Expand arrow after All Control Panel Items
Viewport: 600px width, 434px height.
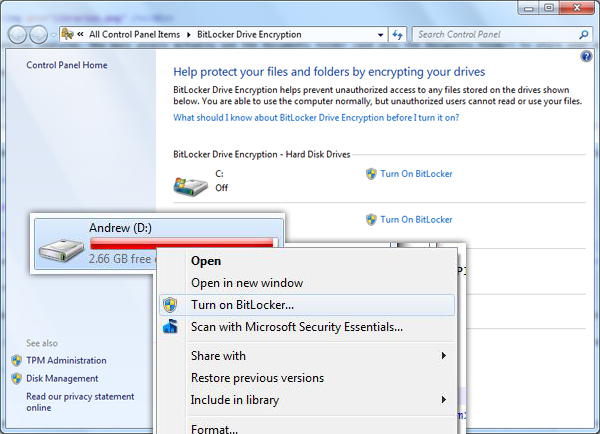(189, 35)
